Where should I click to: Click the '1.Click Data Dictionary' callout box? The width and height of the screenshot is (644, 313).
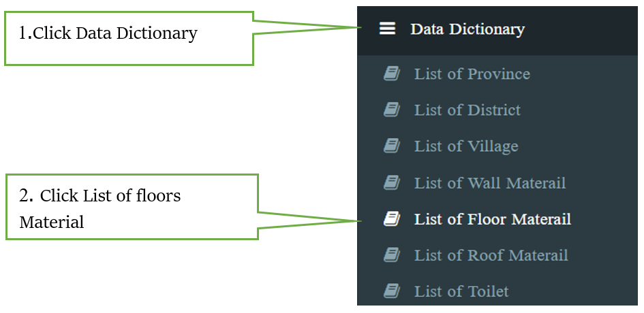tap(129, 38)
